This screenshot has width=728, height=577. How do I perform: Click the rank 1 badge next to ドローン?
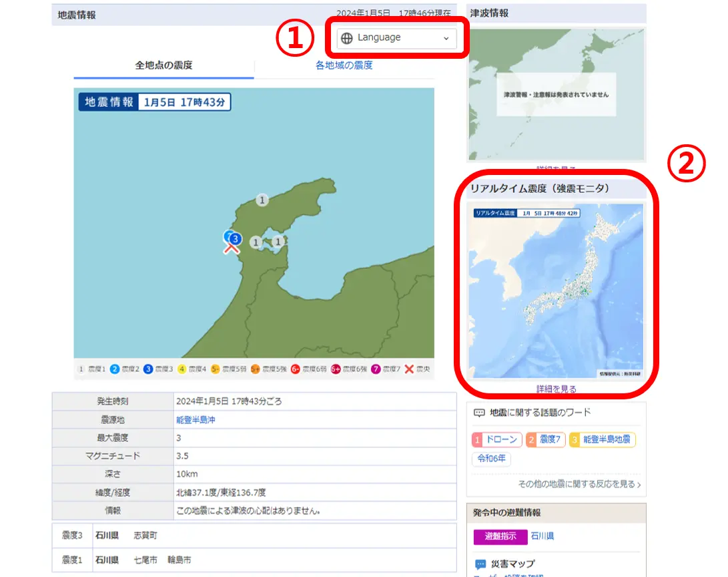(476, 439)
